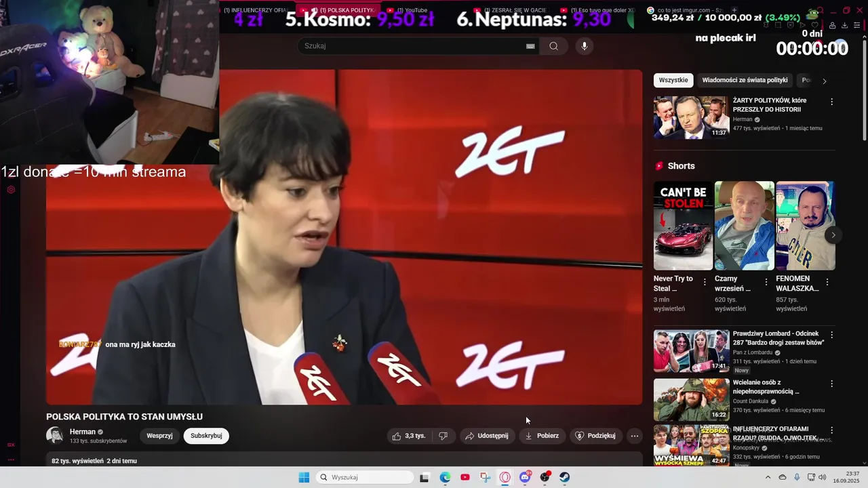868x488 pixels.
Task: Expand the hidden system tray icons
Action: [x=768, y=477]
